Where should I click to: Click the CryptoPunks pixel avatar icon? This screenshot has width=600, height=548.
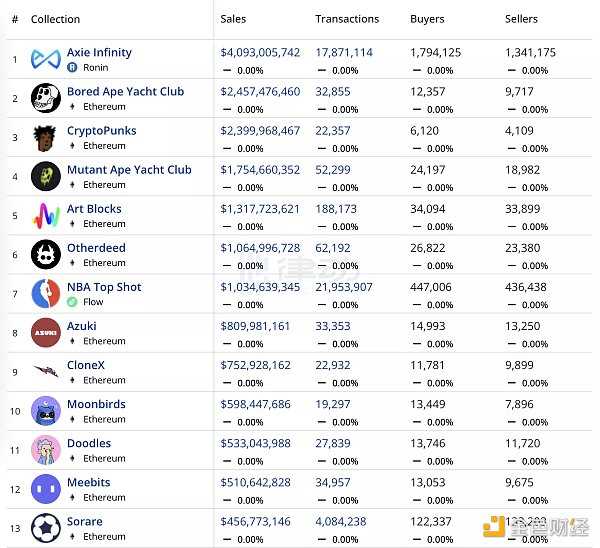click(46, 137)
